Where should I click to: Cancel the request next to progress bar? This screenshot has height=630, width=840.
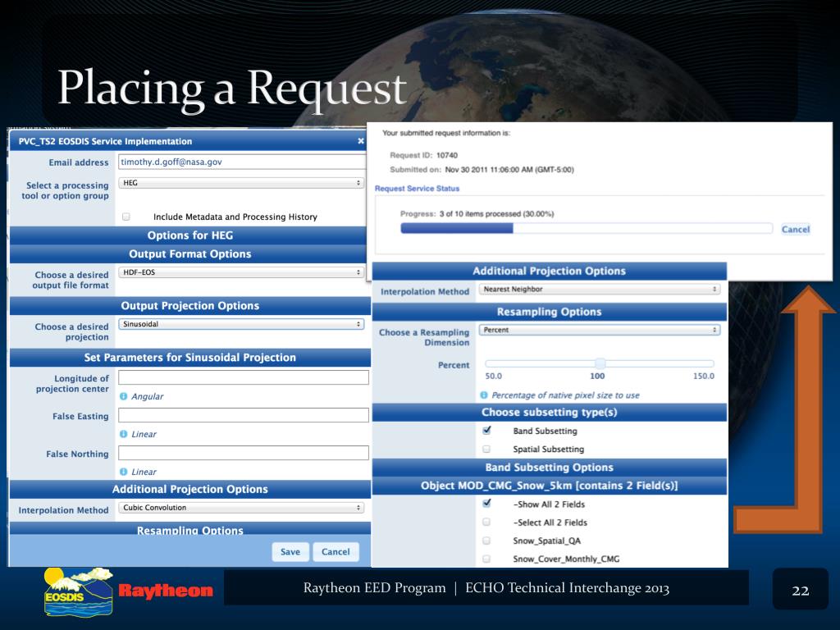coord(795,229)
